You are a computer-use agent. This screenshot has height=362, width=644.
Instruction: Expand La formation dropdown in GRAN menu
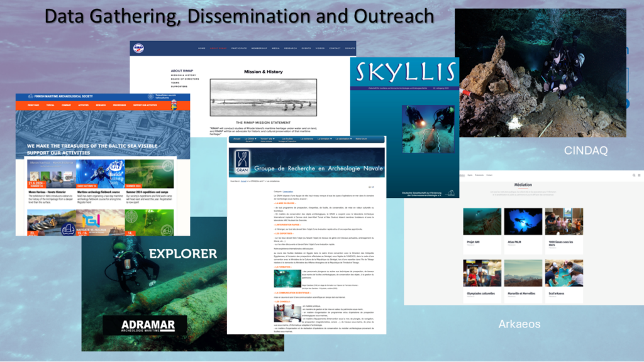pyautogui.click(x=324, y=139)
